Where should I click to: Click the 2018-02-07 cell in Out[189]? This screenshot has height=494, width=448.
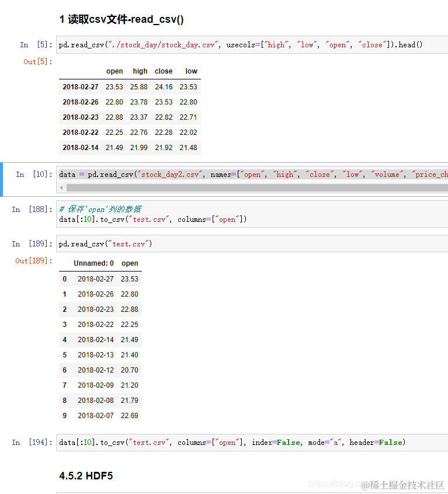(96, 416)
